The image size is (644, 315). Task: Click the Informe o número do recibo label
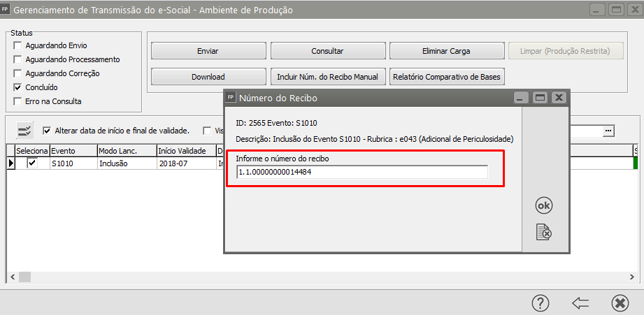(282, 159)
